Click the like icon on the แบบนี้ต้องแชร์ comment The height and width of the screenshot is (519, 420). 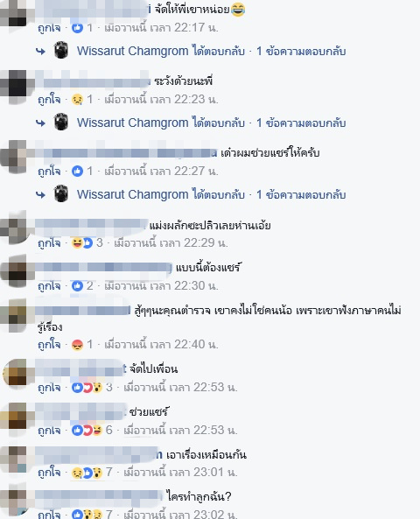tap(77, 286)
